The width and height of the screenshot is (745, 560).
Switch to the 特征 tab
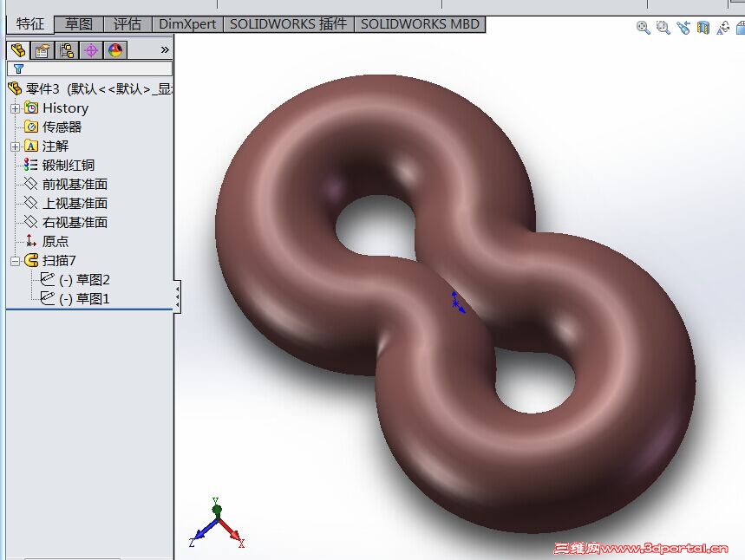[x=30, y=23]
